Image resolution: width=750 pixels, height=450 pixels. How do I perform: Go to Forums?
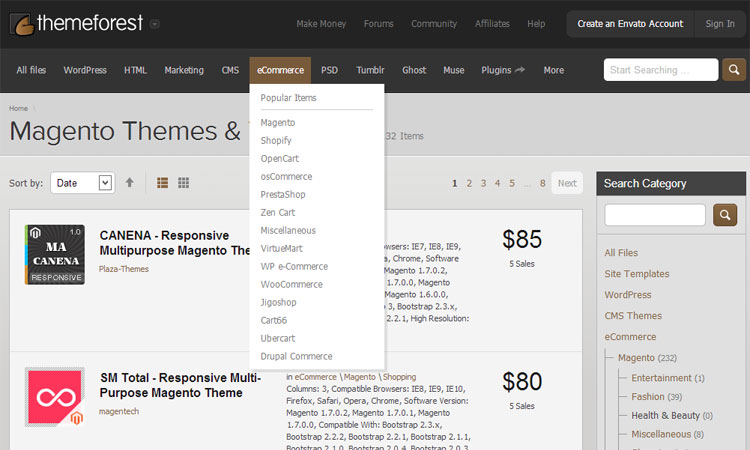378,24
